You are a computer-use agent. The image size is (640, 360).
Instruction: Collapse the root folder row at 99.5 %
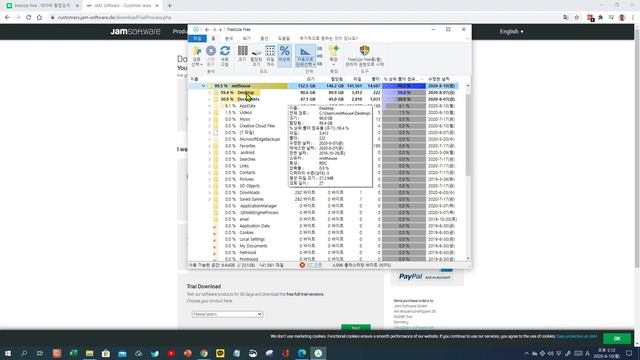pyautogui.click(x=203, y=86)
